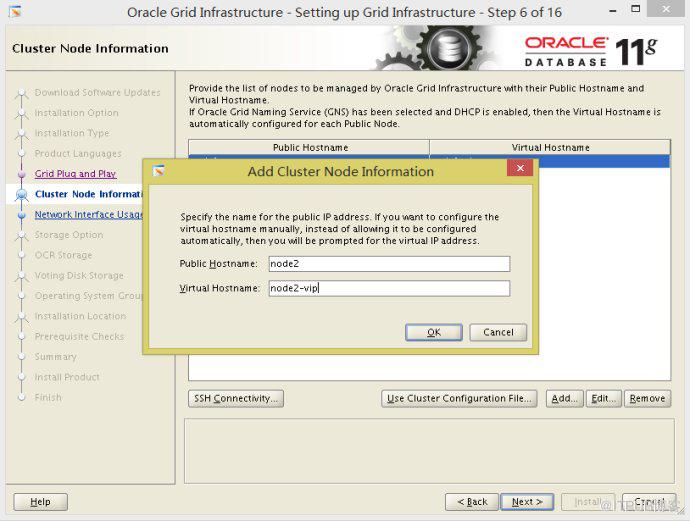Click the Summary step
The width and height of the screenshot is (690, 521).
(55, 356)
